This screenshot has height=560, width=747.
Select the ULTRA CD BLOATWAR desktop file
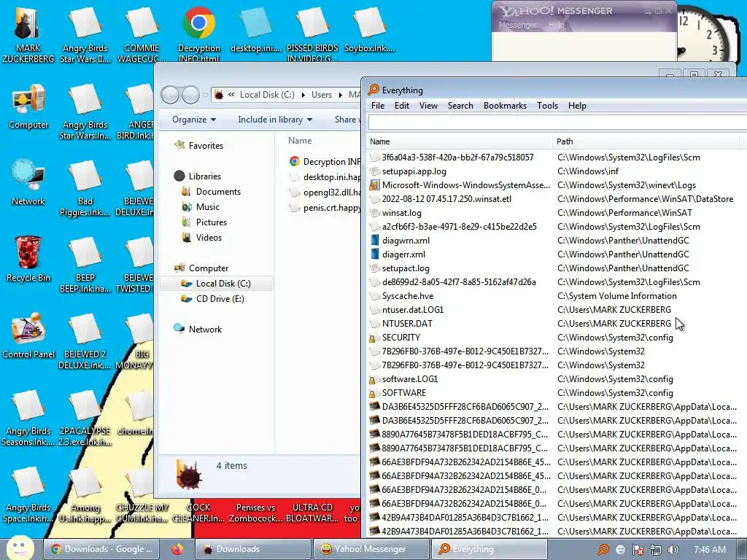click(x=312, y=513)
